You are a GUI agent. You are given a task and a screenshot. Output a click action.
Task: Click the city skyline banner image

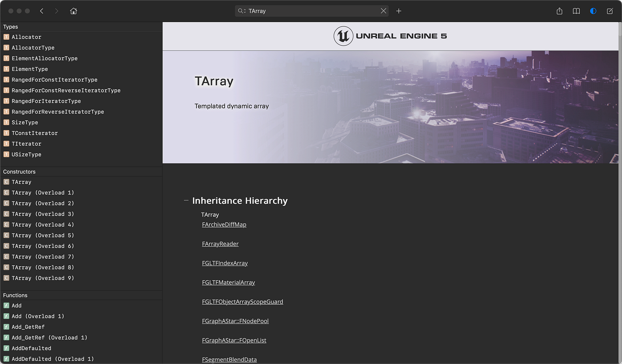pyautogui.click(x=390, y=107)
